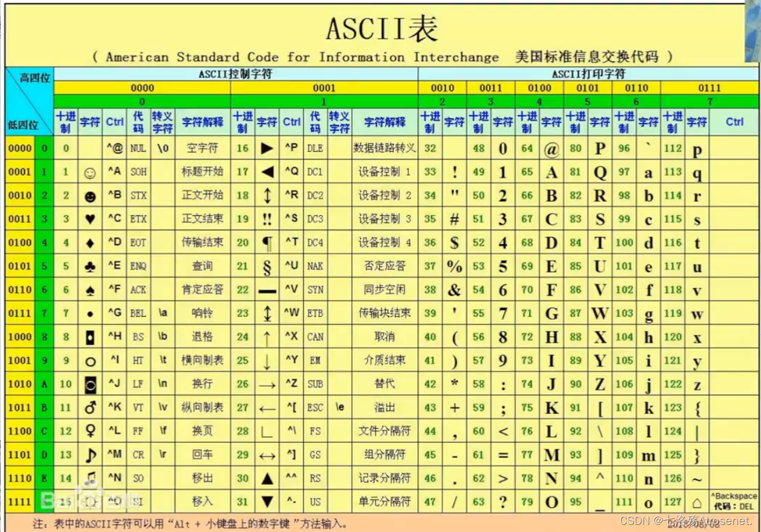Viewport: 761px width, 532px height.
Task: Select the pilcrow symbol in row DC4
Action: [x=267, y=244]
